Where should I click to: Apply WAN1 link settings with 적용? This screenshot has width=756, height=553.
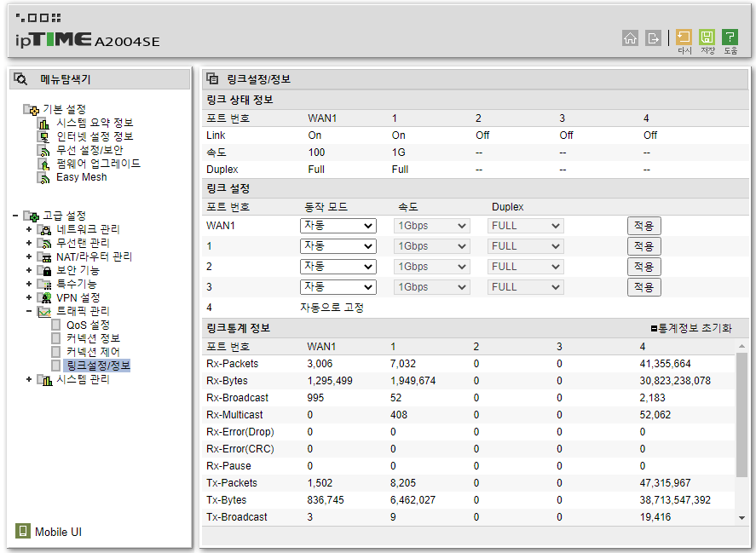click(x=643, y=226)
